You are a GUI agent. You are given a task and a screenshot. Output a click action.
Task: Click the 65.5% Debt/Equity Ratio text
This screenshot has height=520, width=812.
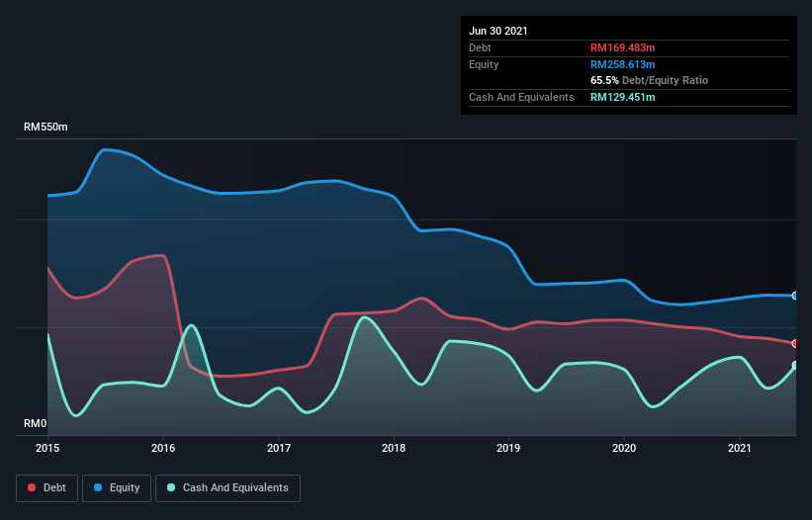click(x=650, y=81)
